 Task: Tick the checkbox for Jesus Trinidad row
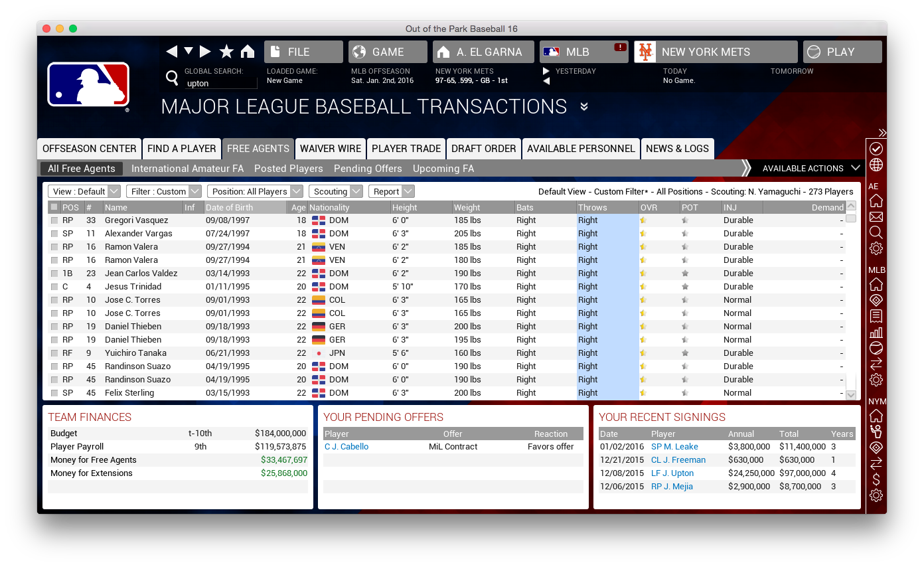pyautogui.click(x=54, y=287)
